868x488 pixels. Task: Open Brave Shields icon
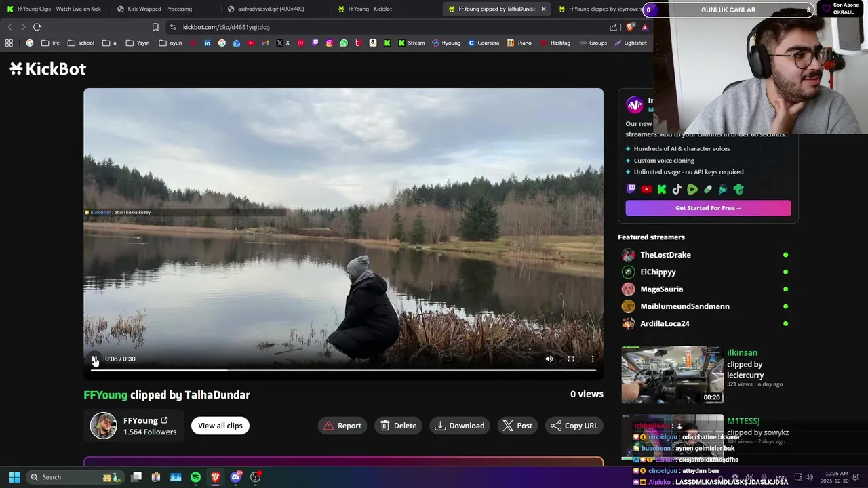[x=630, y=27]
